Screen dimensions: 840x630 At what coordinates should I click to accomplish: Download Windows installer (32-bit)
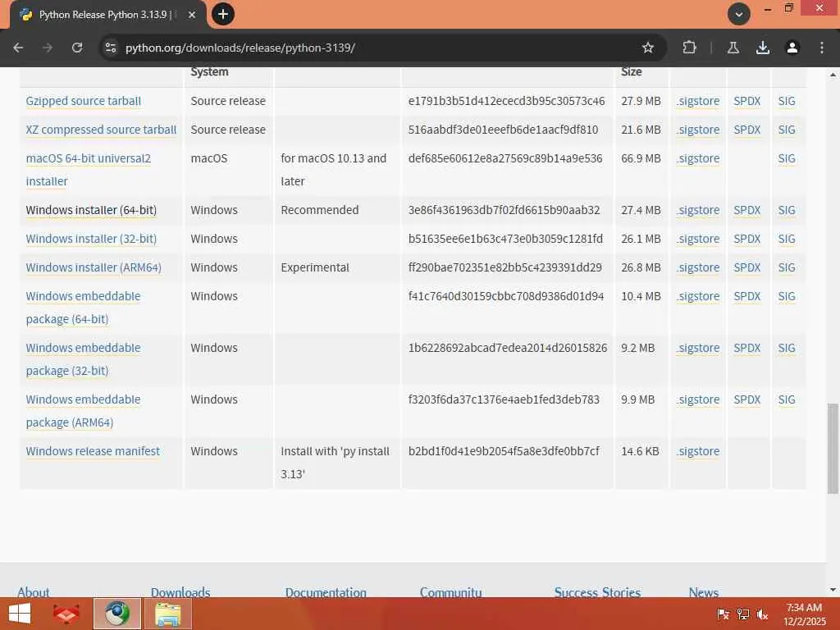(91, 239)
